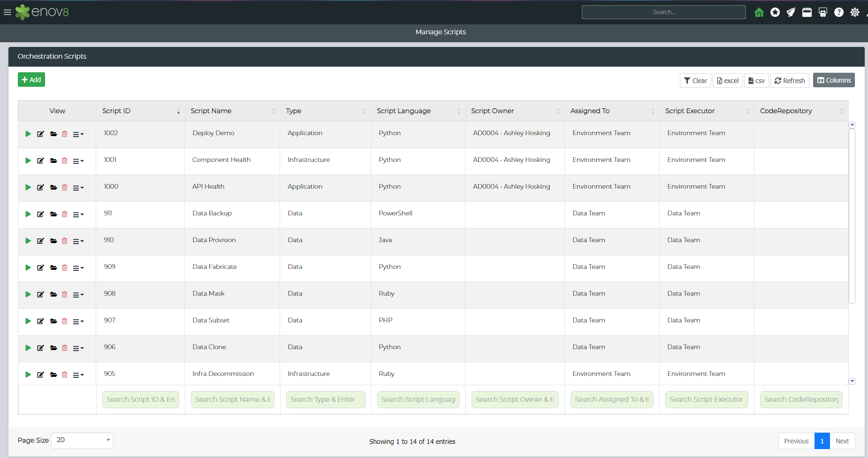Go to Previous page
This screenshot has height=458, width=868.
tap(796, 441)
